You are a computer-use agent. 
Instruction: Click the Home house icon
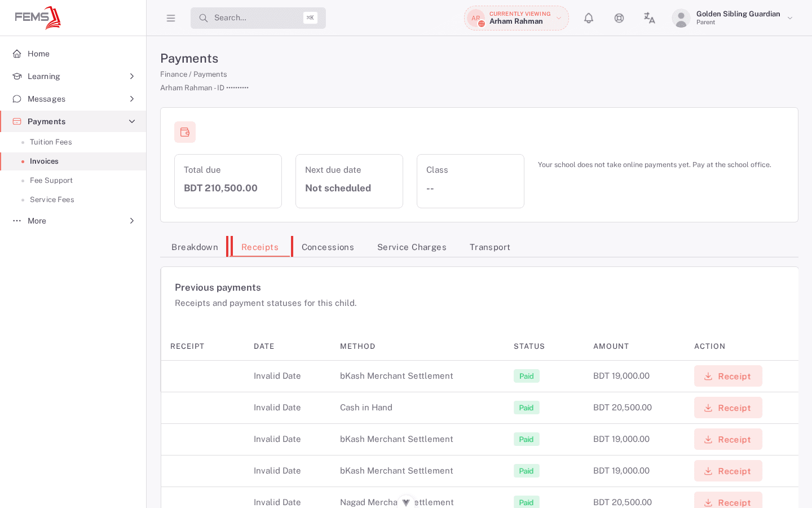click(x=17, y=54)
